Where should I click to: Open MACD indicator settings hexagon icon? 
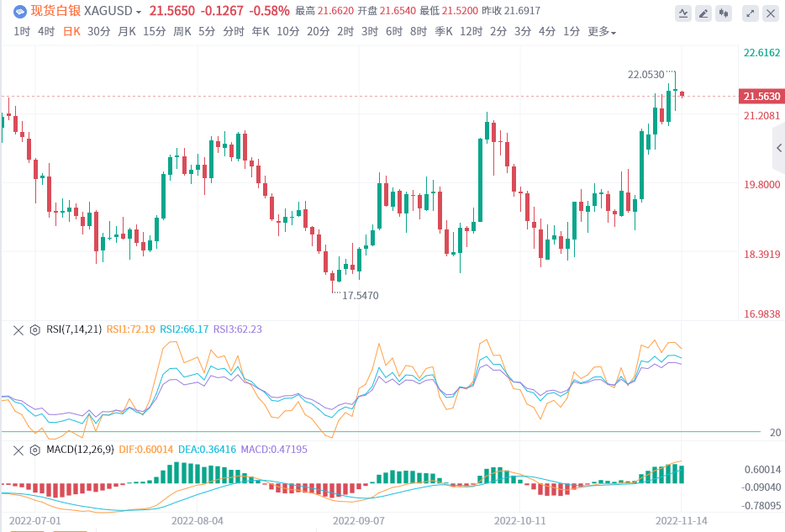point(34,450)
